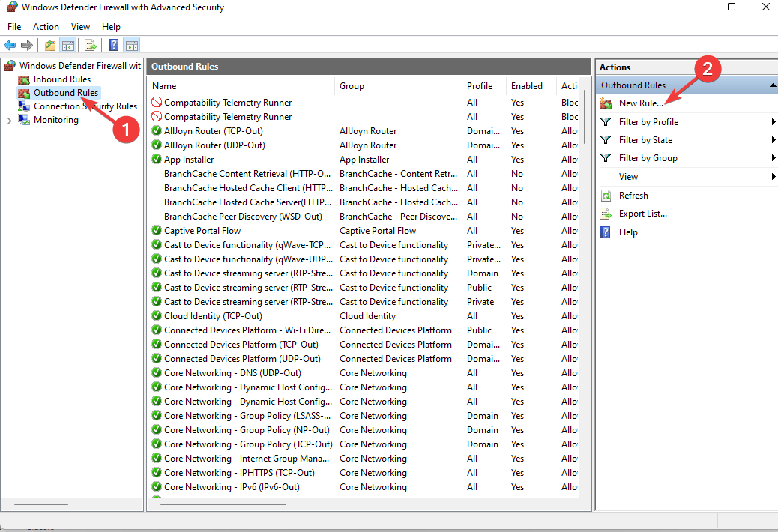This screenshot has width=778, height=532.
Task: Click the Connection Security Rules icon
Action: coord(24,106)
